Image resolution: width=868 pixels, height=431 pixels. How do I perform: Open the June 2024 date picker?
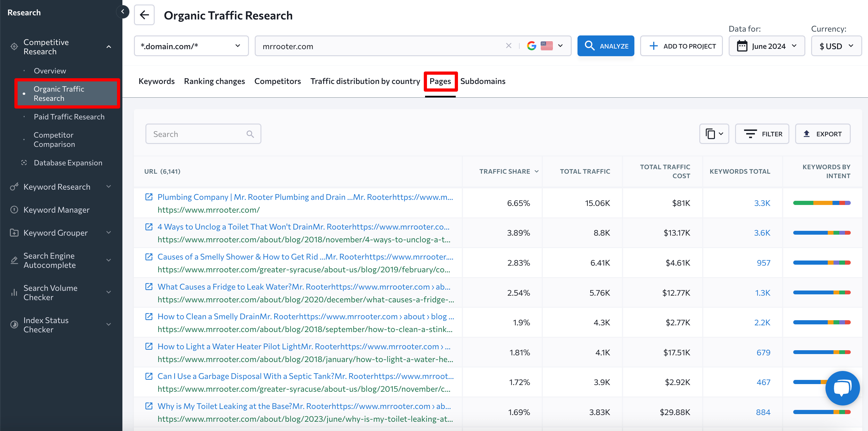767,46
